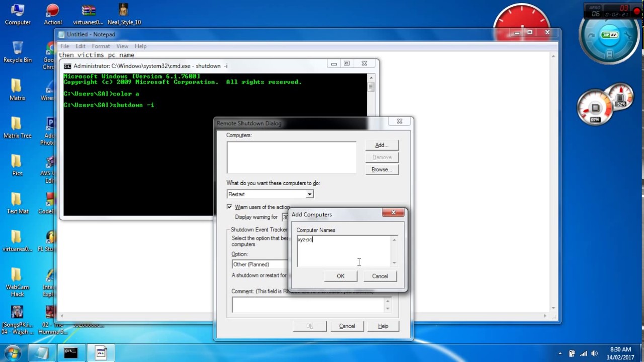
Task: Maximize the Notepad window
Action: point(530,32)
